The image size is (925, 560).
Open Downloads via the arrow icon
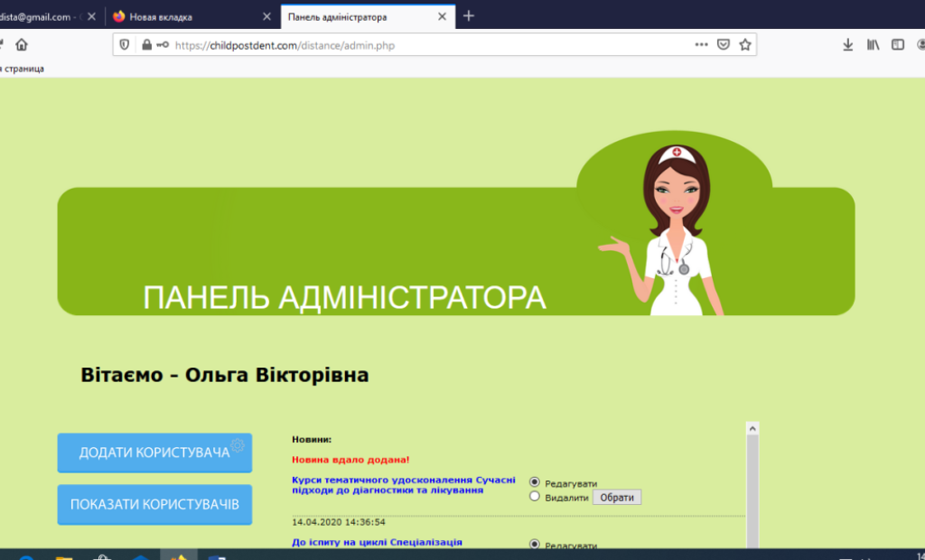pyautogui.click(x=849, y=43)
